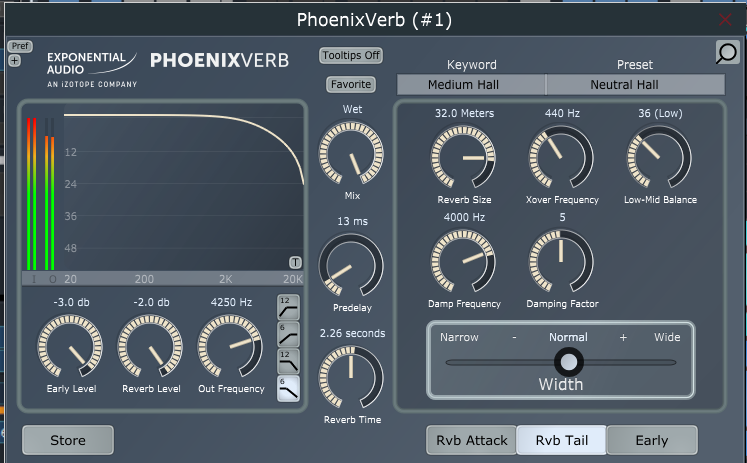Click the Wide label on Width control
Viewport: 747px width, 463px height.
point(667,337)
